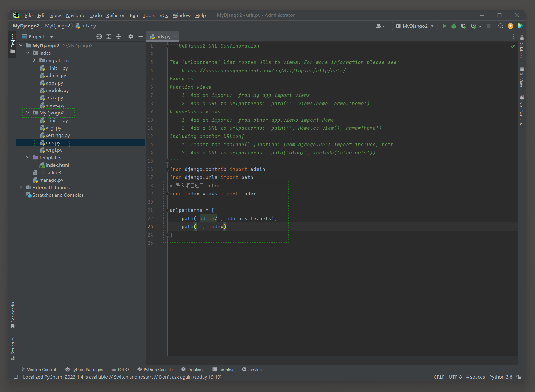Open Structure tool window on left sidebar
The width and height of the screenshot is (535, 392).
[x=13, y=348]
